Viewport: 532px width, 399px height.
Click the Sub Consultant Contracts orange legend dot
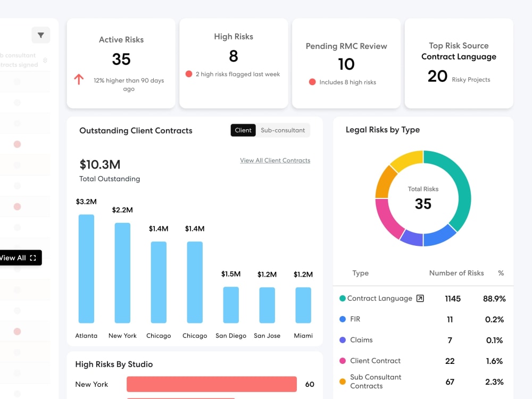click(x=343, y=381)
